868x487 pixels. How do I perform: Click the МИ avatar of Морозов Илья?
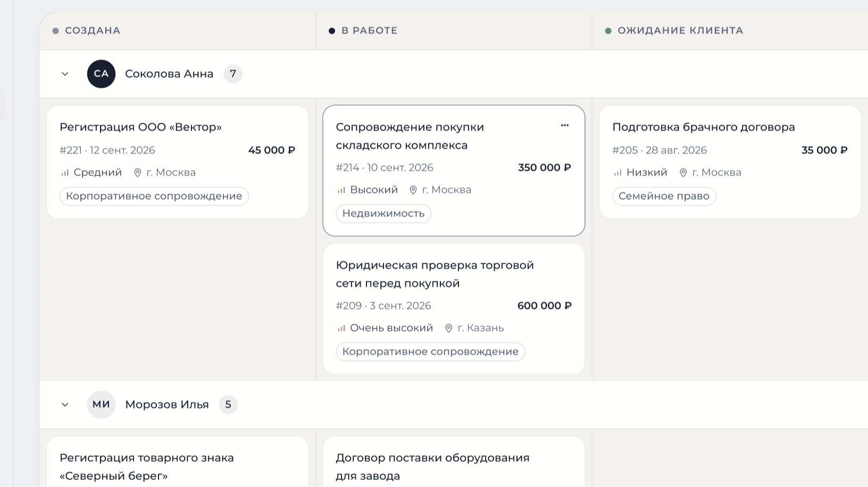pos(101,405)
